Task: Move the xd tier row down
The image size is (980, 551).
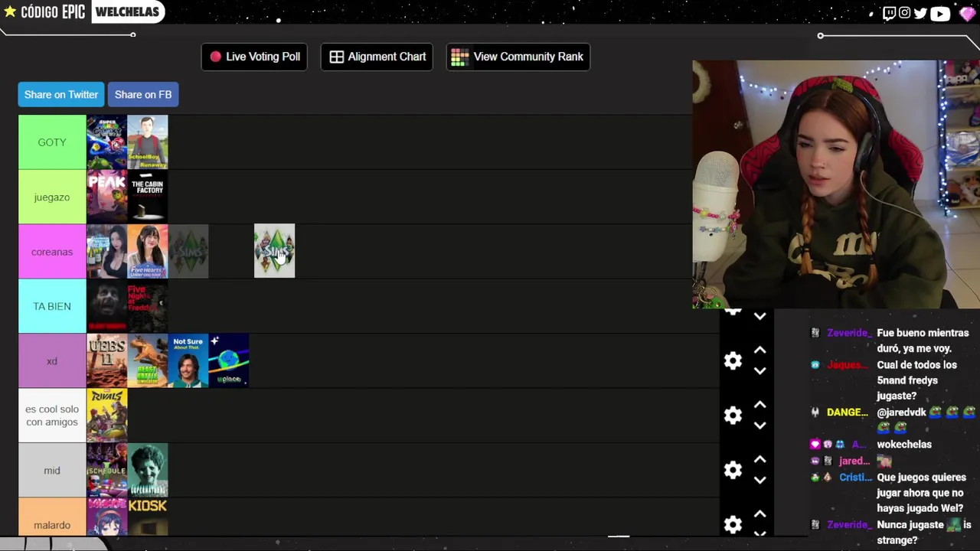Action: (x=759, y=371)
